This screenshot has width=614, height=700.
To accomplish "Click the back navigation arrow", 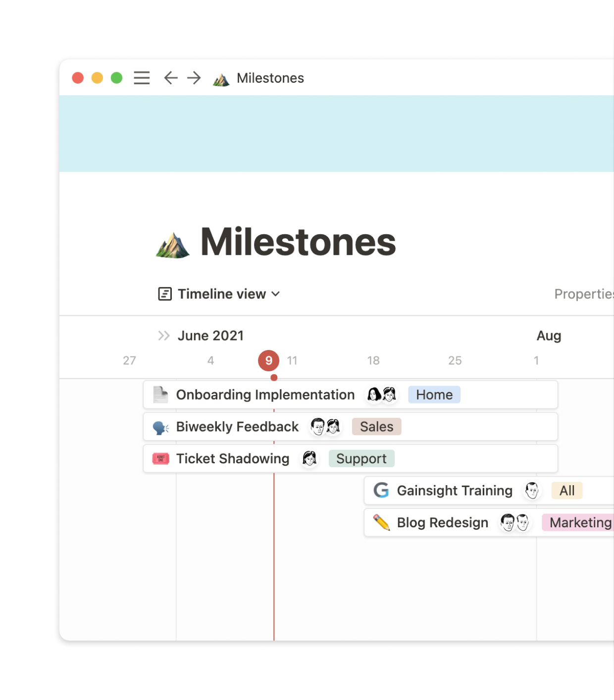I will [171, 78].
